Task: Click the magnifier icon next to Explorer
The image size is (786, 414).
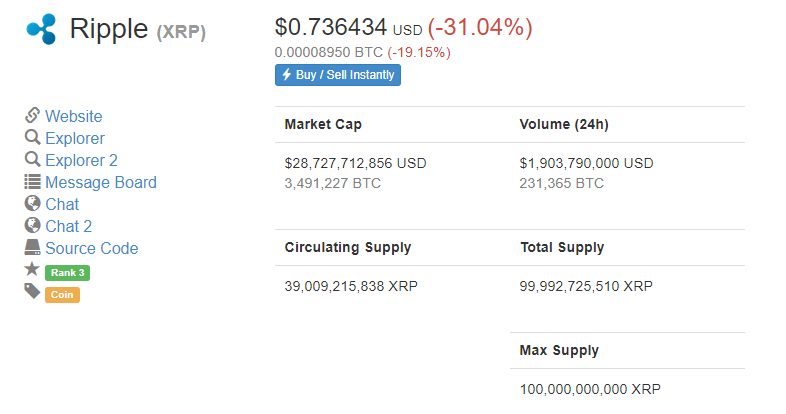Action: (32, 137)
